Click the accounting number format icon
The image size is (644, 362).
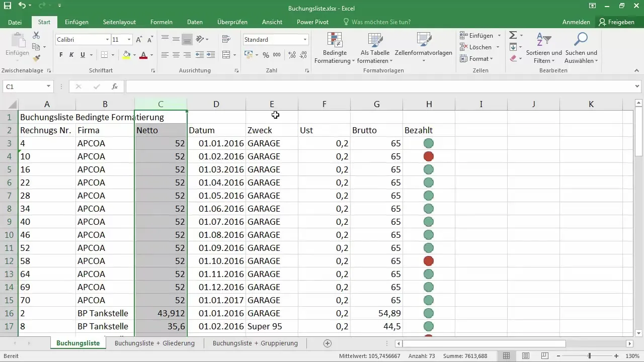pos(249,55)
